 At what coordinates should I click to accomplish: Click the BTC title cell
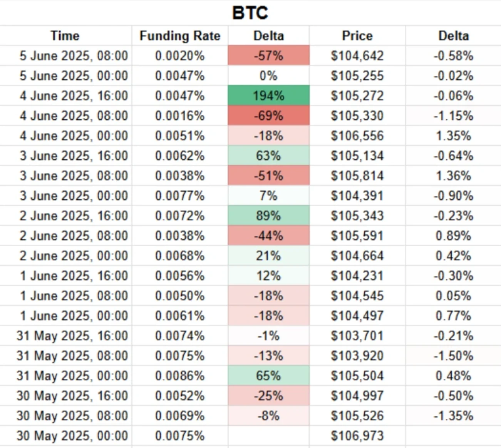pos(250,13)
